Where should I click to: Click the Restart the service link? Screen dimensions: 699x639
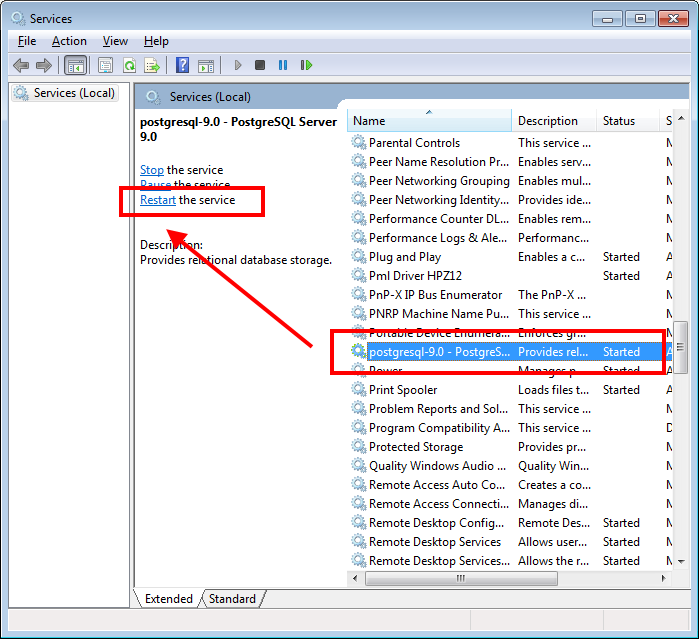point(158,200)
